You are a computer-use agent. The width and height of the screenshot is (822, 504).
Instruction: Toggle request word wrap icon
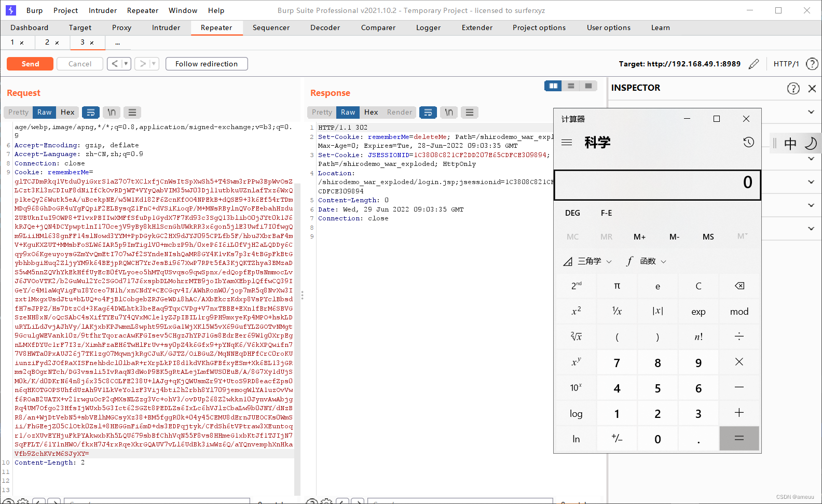(91, 112)
